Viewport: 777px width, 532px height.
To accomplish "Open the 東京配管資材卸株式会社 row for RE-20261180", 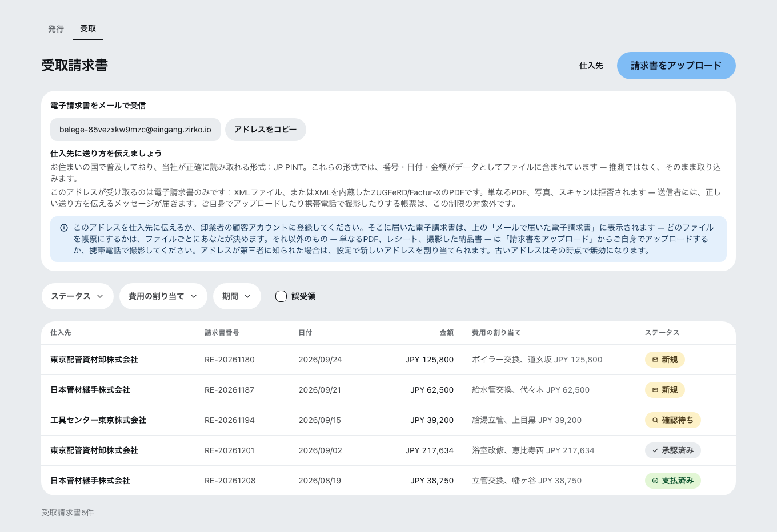I will coord(388,360).
